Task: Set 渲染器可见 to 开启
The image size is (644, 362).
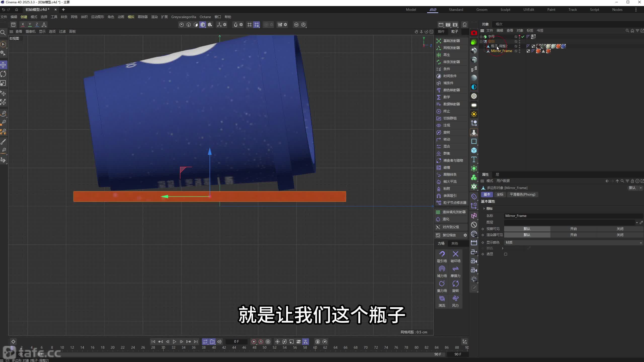Action: [x=573, y=235]
